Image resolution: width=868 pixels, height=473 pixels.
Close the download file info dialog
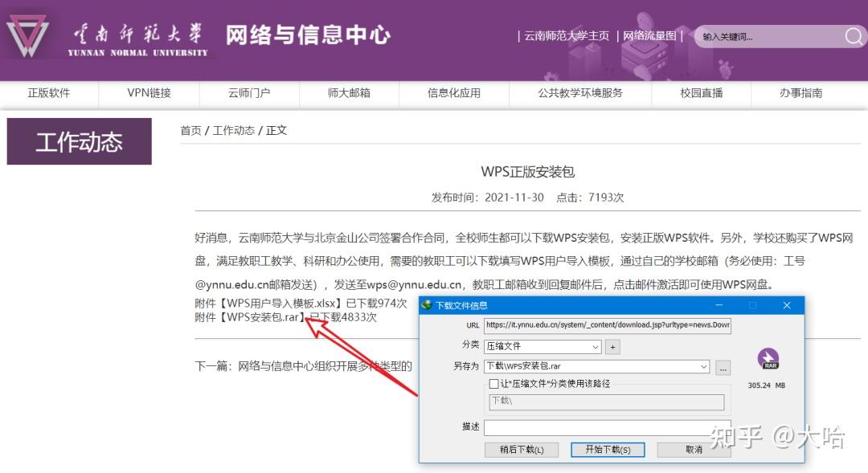[787, 305]
